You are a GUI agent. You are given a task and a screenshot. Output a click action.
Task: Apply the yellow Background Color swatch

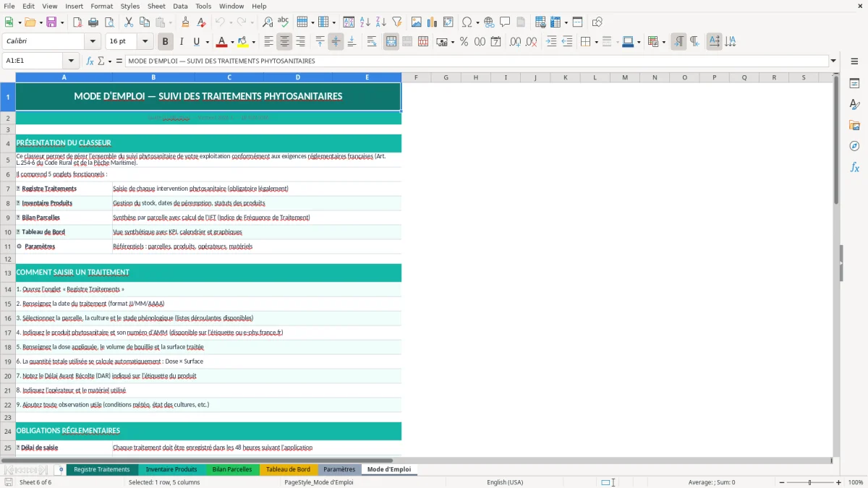click(243, 42)
